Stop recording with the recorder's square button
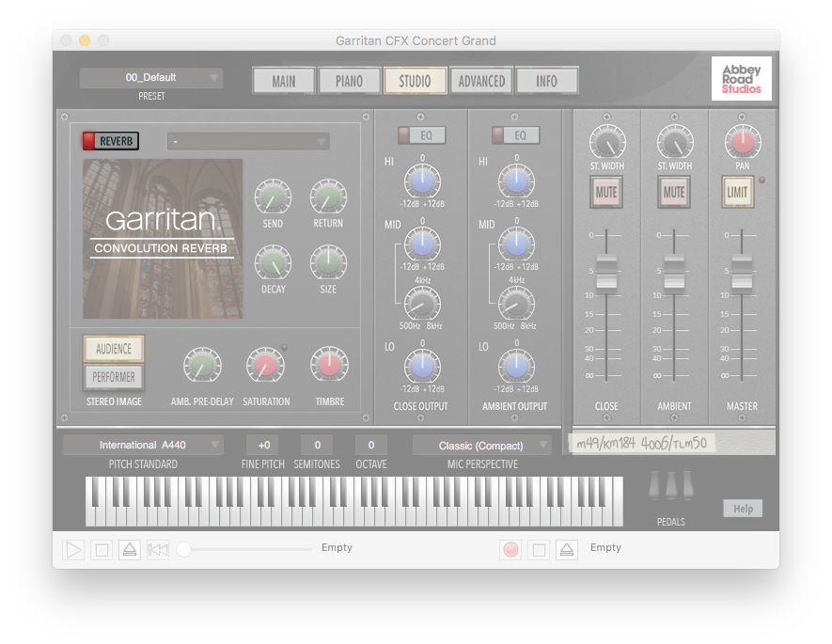This screenshot has height=644, width=832. tap(539, 550)
